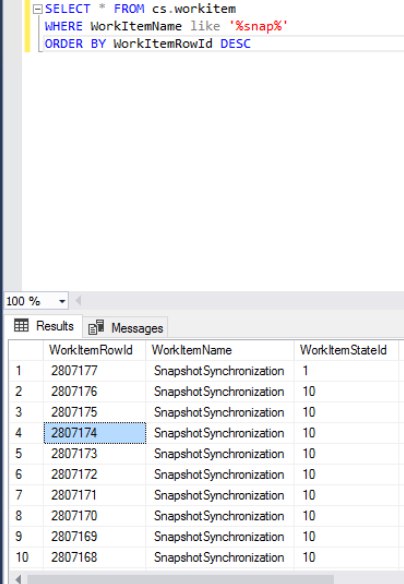Click the like operator in the query
Screen dimensions: 404x584
pyautogui.click(x=205, y=26)
